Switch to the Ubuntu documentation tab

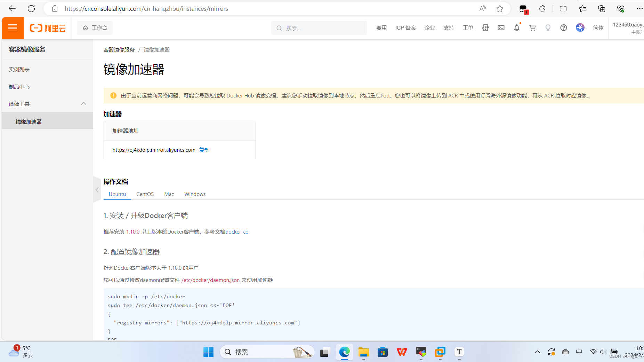[x=117, y=194]
